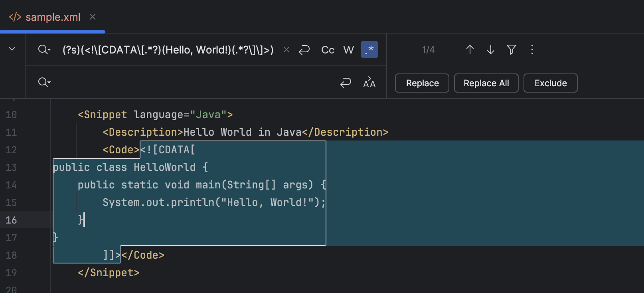Toggle Preserve Case in replace field
The width and height of the screenshot is (644, 293).
(369, 83)
